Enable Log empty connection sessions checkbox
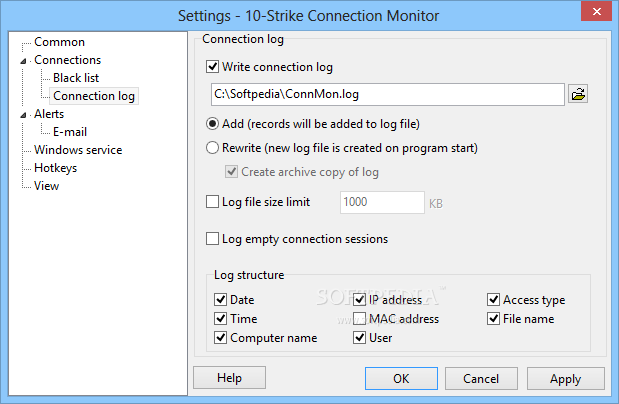Viewport: 619px width, 404px height. 212,239
